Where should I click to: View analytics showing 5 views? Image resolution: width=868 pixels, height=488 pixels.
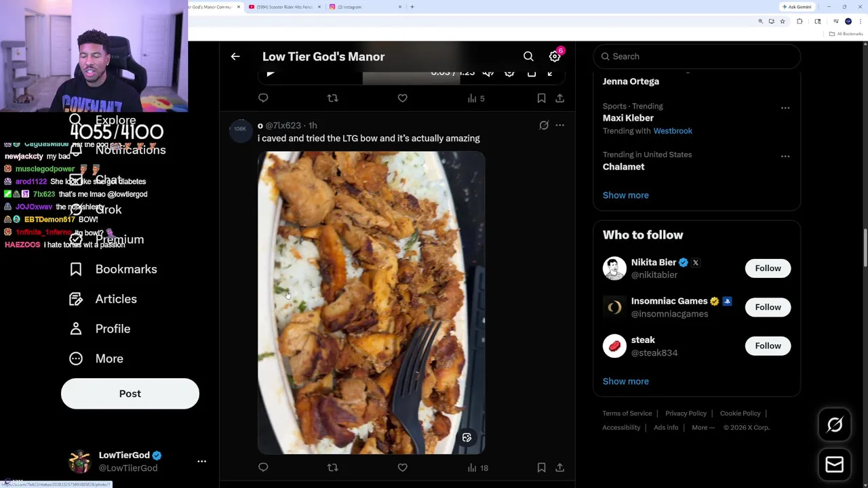[476, 98]
